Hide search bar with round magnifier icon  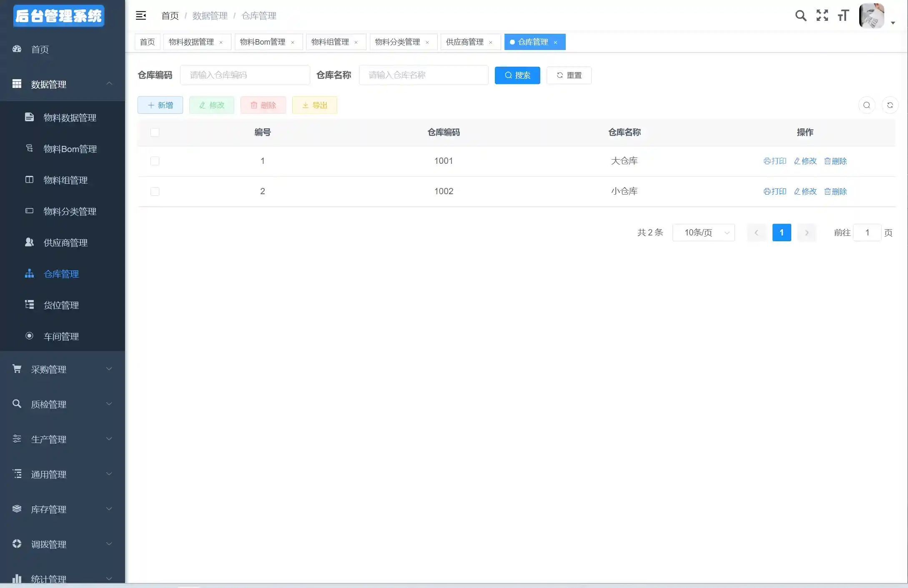coord(867,105)
